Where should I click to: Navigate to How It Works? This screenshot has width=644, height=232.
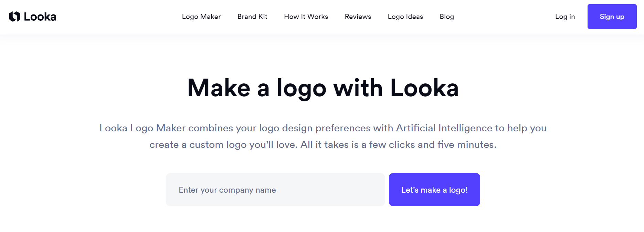[x=306, y=17]
